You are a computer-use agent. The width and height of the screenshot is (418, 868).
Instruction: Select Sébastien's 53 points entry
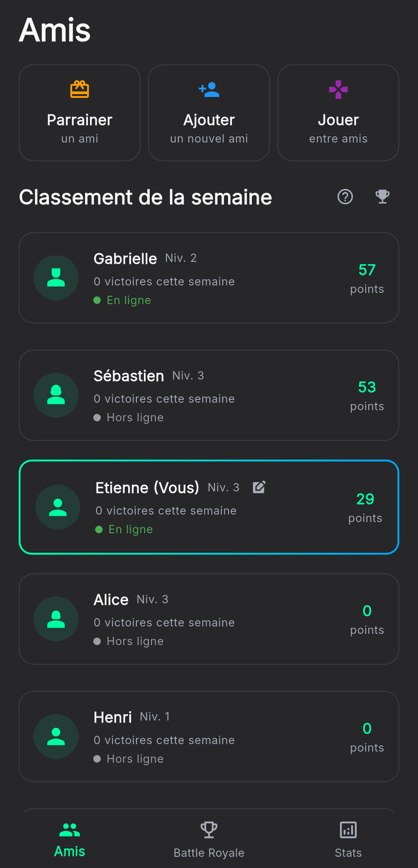click(x=367, y=396)
